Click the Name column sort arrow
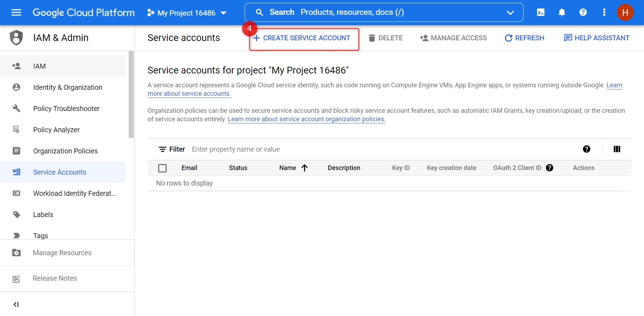This screenshot has height=316, width=644. click(304, 168)
